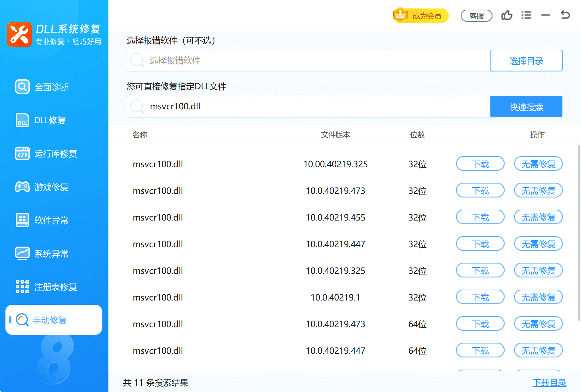
Task: Click the thumbs-up like icon
Action: coord(506,15)
